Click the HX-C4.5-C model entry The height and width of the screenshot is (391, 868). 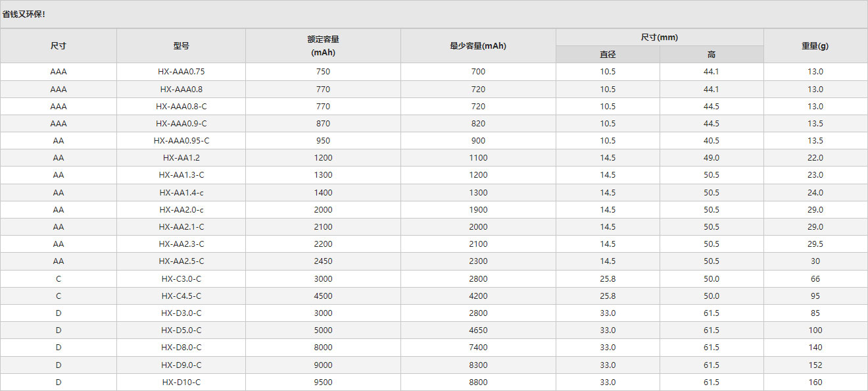(x=181, y=296)
